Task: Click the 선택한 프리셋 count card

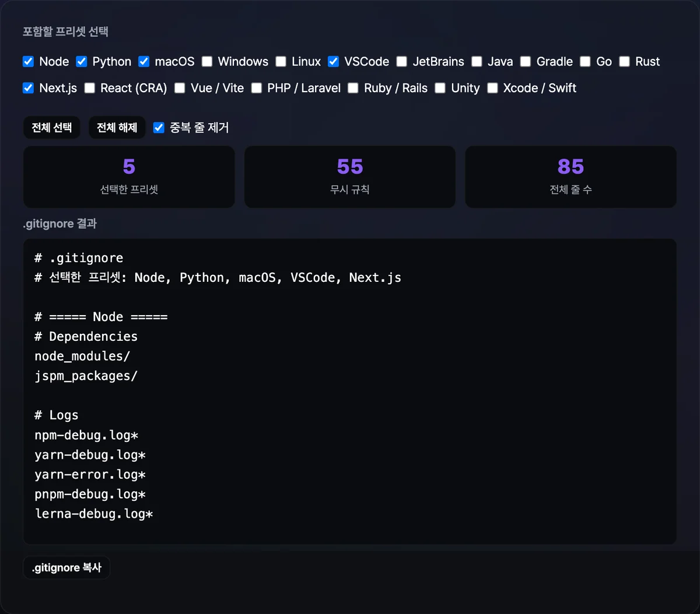Action: (x=129, y=177)
